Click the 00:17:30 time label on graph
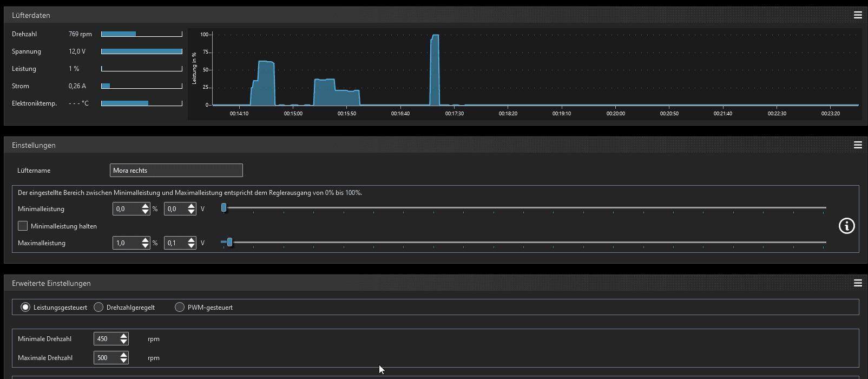 pos(455,114)
